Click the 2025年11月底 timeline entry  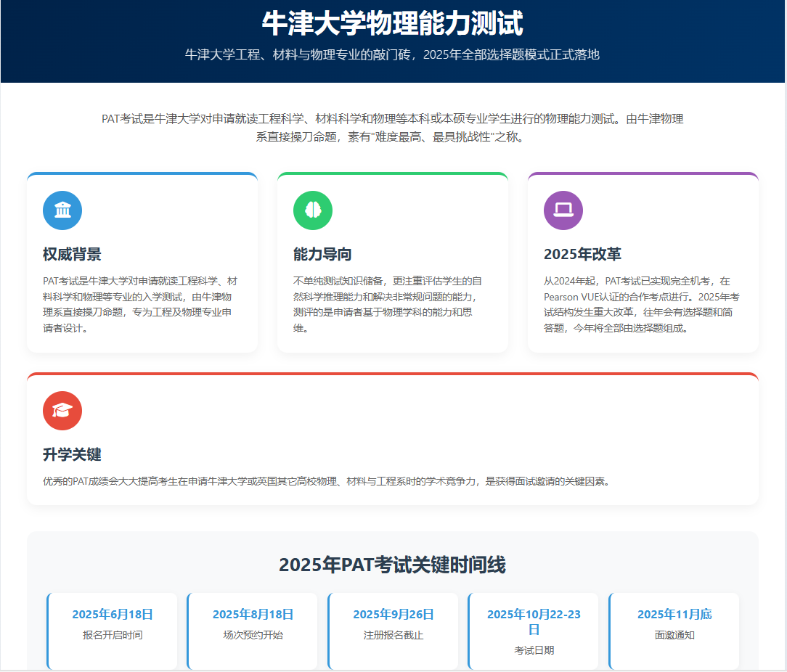[674, 614]
